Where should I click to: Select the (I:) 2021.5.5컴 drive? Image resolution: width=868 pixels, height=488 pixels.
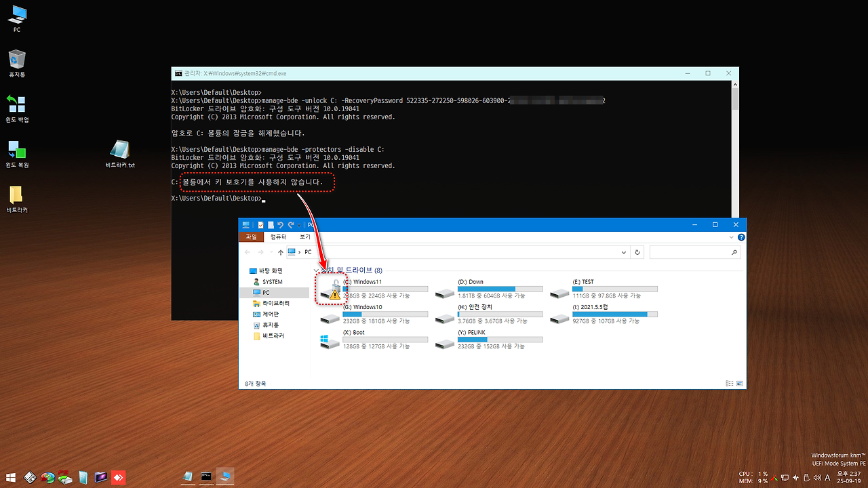tap(604, 314)
